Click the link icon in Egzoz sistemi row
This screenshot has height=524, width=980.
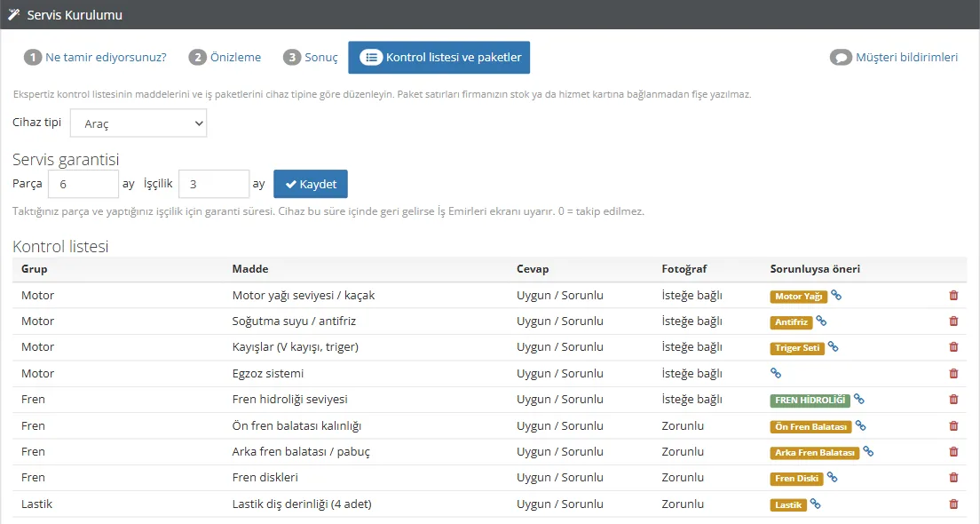(776, 373)
